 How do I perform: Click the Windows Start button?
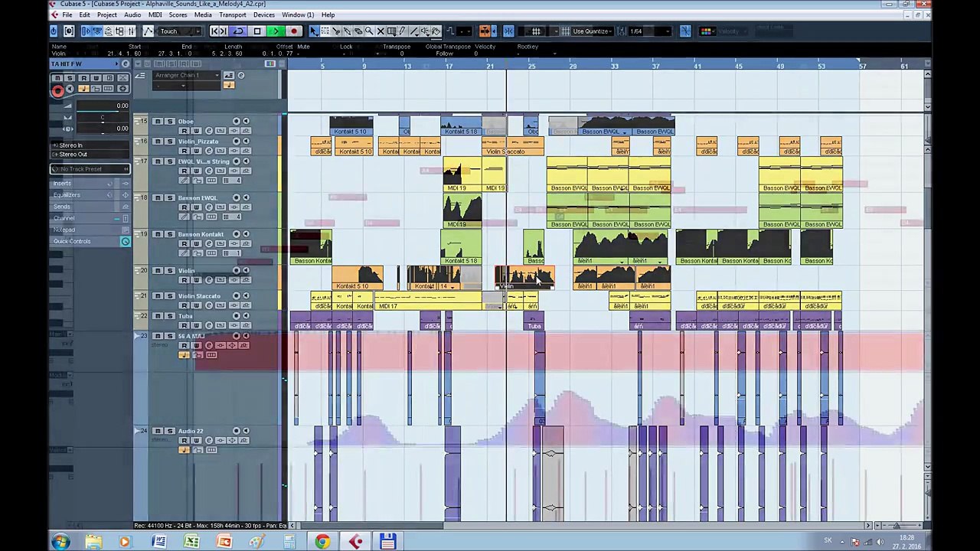pos(60,542)
